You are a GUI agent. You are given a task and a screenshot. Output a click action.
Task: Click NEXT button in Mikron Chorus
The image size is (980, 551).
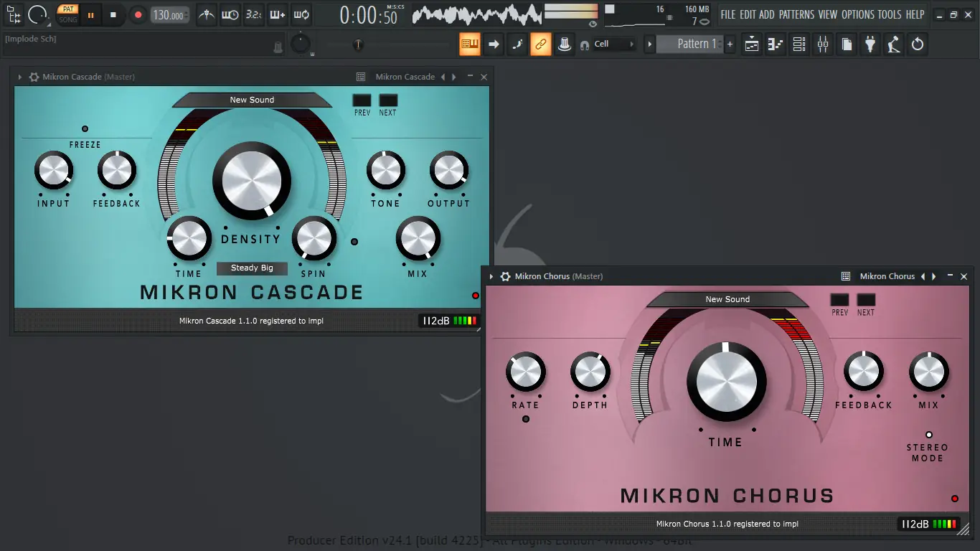click(866, 300)
